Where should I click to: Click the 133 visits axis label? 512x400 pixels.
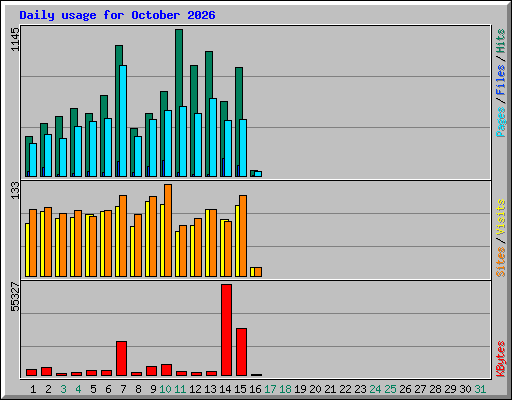point(15,190)
